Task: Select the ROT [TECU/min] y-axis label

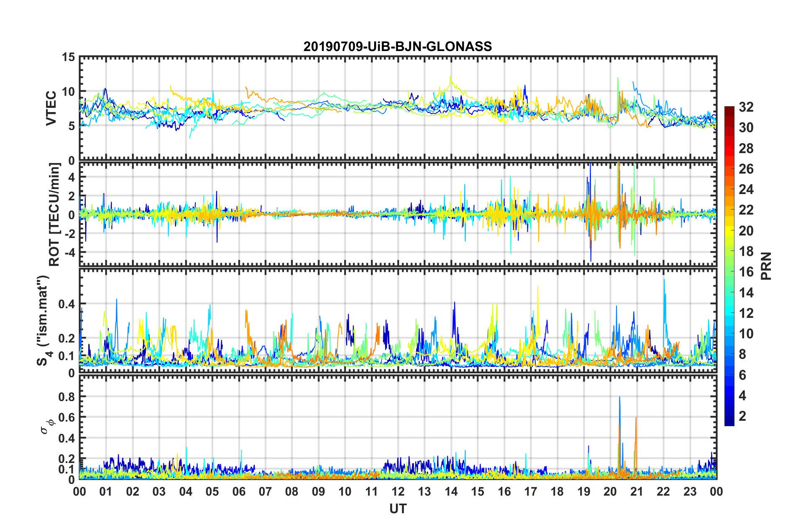Action: (x=54, y=215)
